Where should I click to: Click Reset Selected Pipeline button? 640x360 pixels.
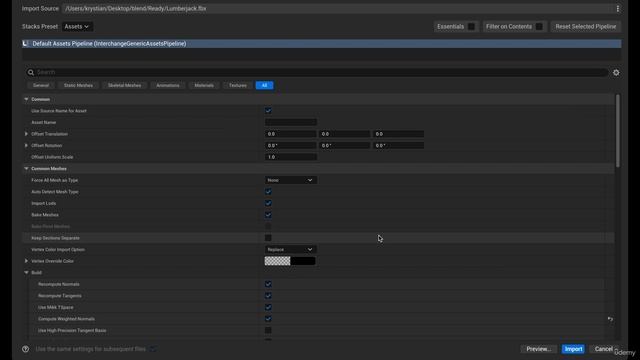586,27
